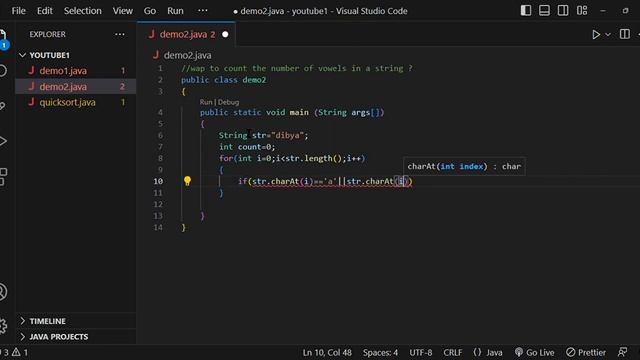Open the Search activity bar icon
This screenshot has width=640, height=360.
[3, 71]
